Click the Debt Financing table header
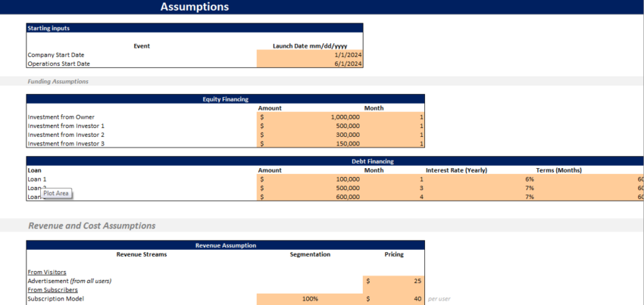The width and height of the screenshot is (644, 305). click(x=373, y=161)
